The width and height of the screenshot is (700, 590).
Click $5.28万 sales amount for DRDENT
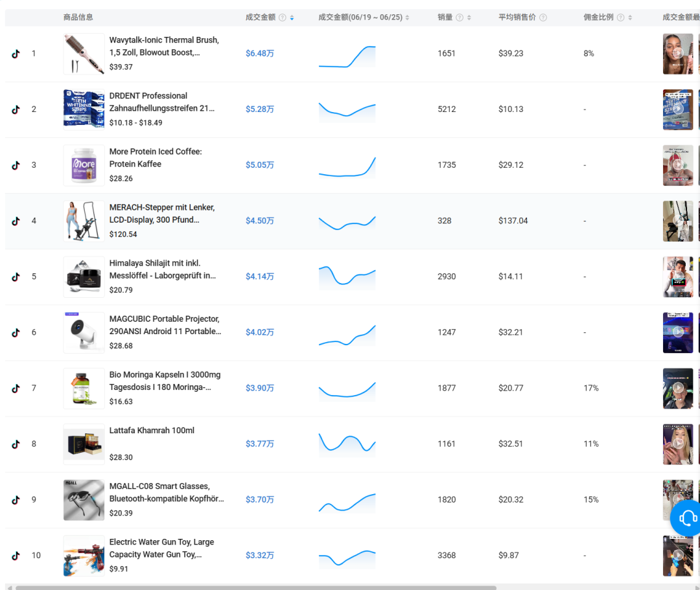(260, 109)
